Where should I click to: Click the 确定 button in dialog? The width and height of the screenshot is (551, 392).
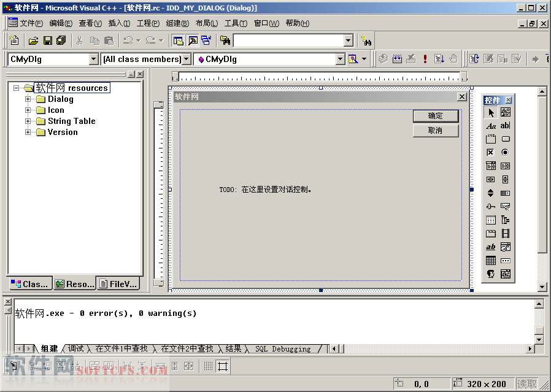(436, 116)
